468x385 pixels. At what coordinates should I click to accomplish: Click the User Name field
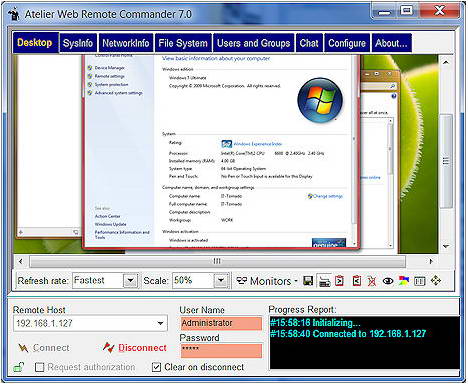point(221,323)
